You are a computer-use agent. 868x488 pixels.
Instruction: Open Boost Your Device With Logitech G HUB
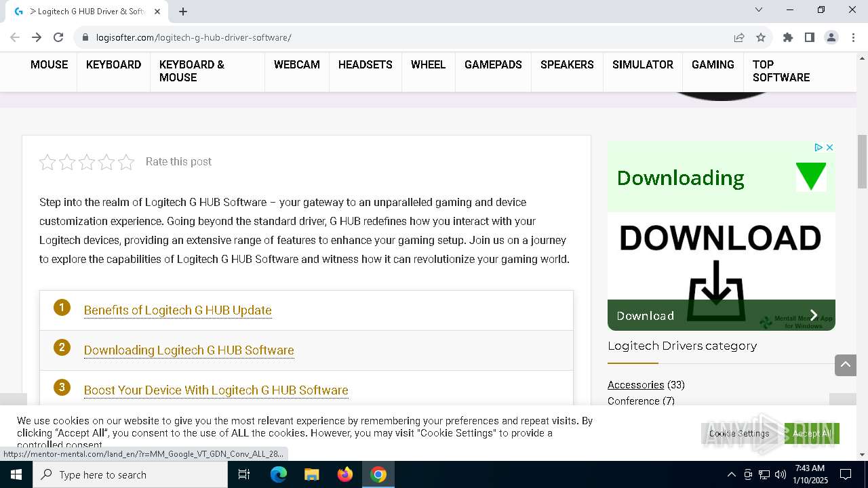pyautogui.click(x=216, y=390)
